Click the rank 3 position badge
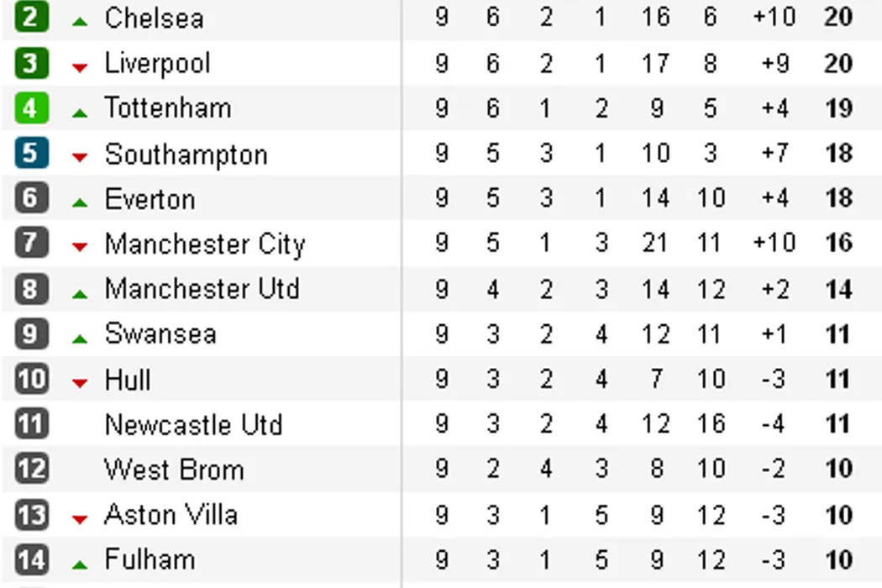This screenshot has width=882, height=588. (x=31, y=63)
